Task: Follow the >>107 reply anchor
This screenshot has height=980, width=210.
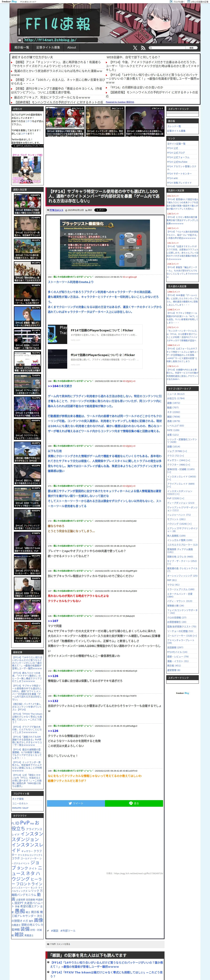Action: [53, 621]
